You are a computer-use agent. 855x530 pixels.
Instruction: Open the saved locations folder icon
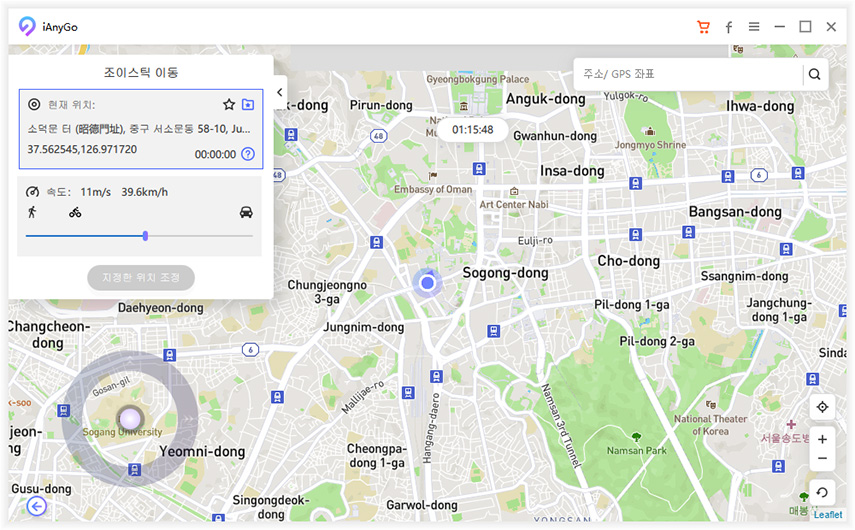click(248, 104)
